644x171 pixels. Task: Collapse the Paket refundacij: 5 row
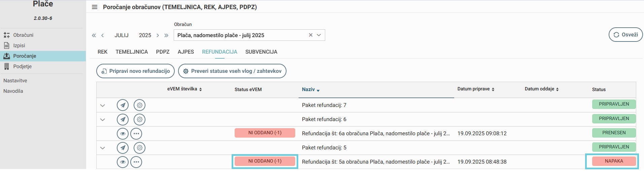point(103,148)
